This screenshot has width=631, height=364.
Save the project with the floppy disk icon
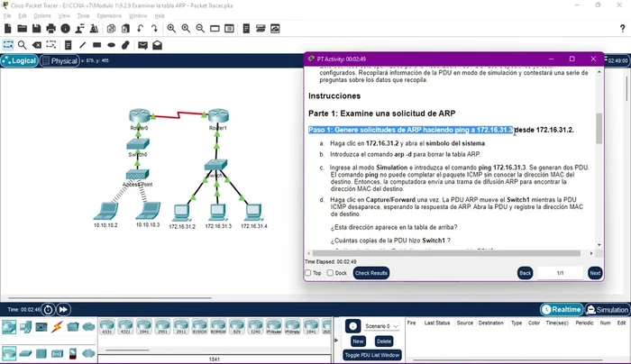tap(37, 29)
